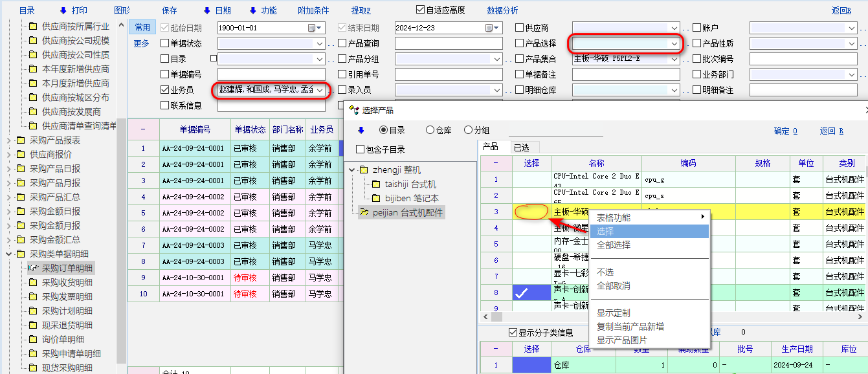The width and height of the screenshot is (868, 374).
Task: Enable the 包含子目录 checkbox
Action: click(x=361, y=149)
